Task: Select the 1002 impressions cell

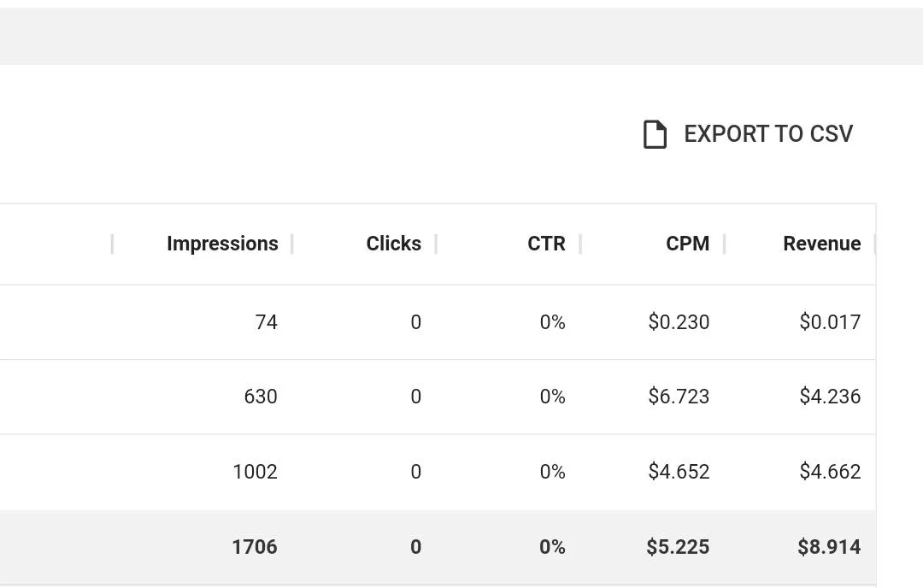Action: tap(255, 472)
